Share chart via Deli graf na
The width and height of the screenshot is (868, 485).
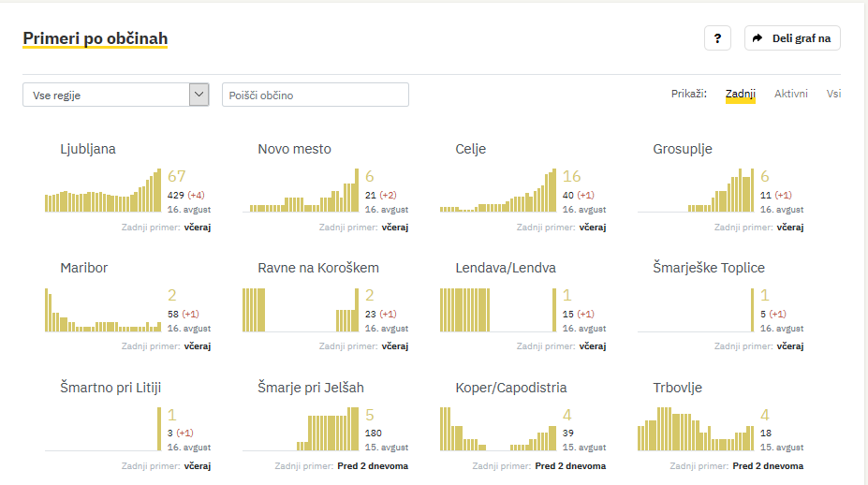pyautogui.click(x=792, y=38)
